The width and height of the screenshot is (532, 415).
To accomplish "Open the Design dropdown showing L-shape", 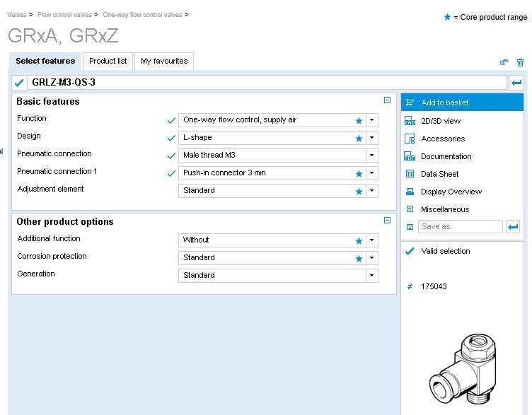I will (372, 138).
